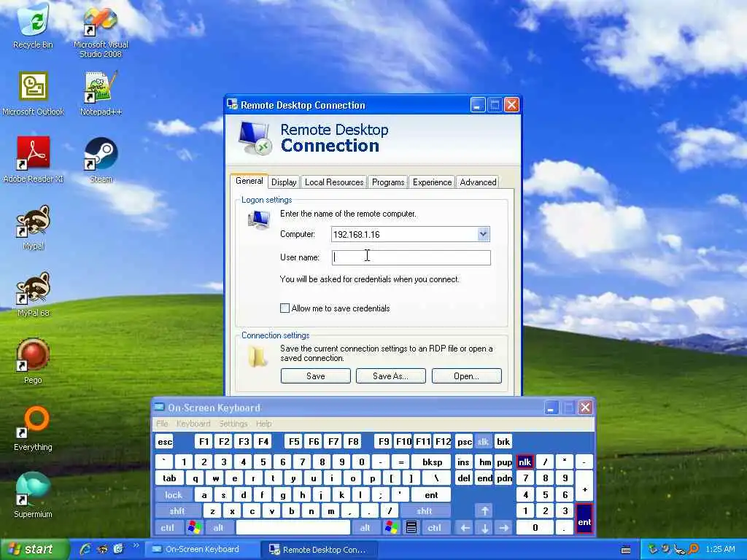Select the Notepad++ desktop icon
The width and height of the screenshot is (747, 560).
click(101, 94)
